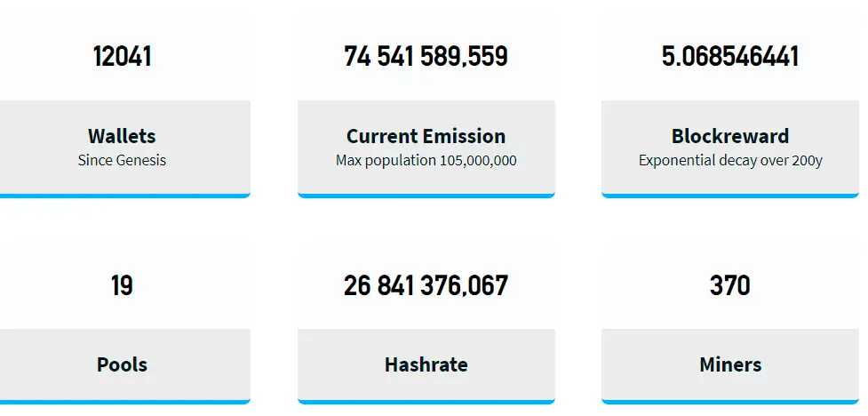Click the Since Genesis subtitle
The image size is (868, 416).
122,161
